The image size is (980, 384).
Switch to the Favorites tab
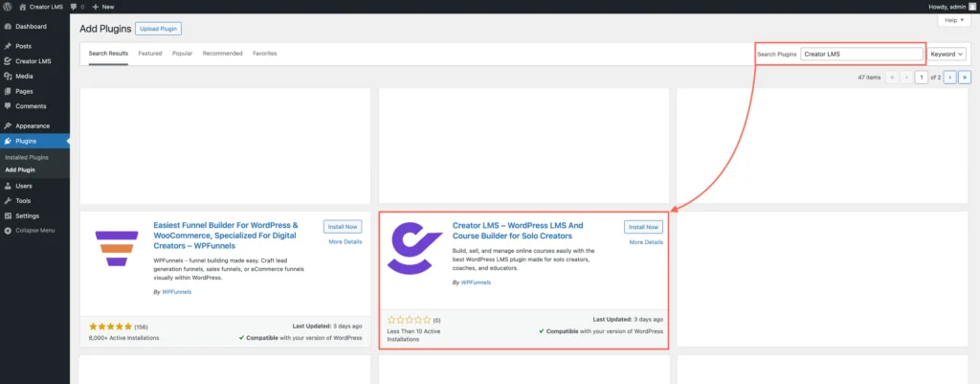tap(264, 54)
